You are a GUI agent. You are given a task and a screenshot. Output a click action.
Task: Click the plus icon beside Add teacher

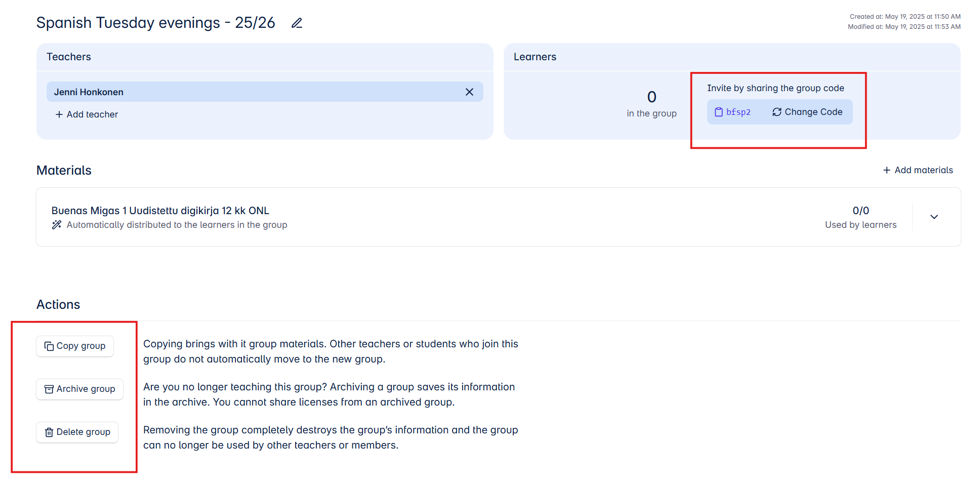point(59,114)
